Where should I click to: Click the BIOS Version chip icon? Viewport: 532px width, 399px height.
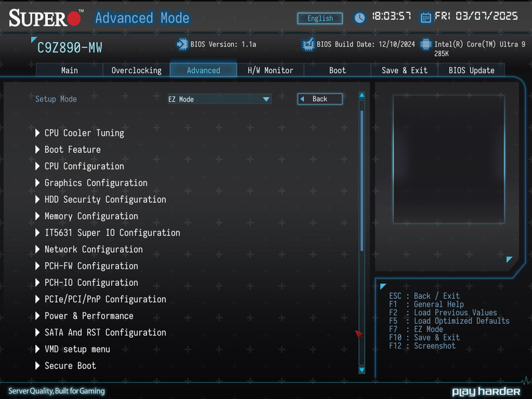click(x=182, y=45)
